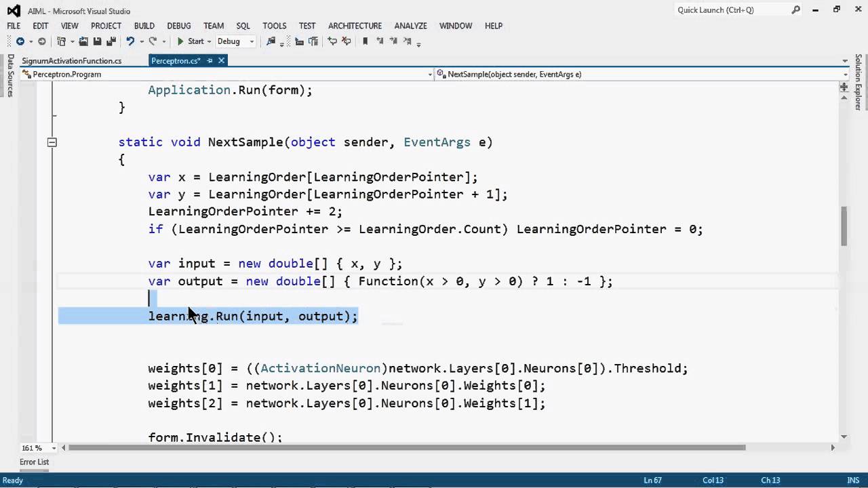Open the WINDOW menu

point(456,26)
